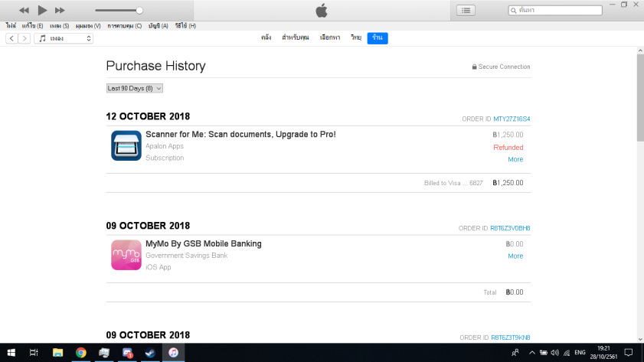Open File Explorer from the taskbar
The width and height of the screenshot is (644, 362).
tap(57, 353)
